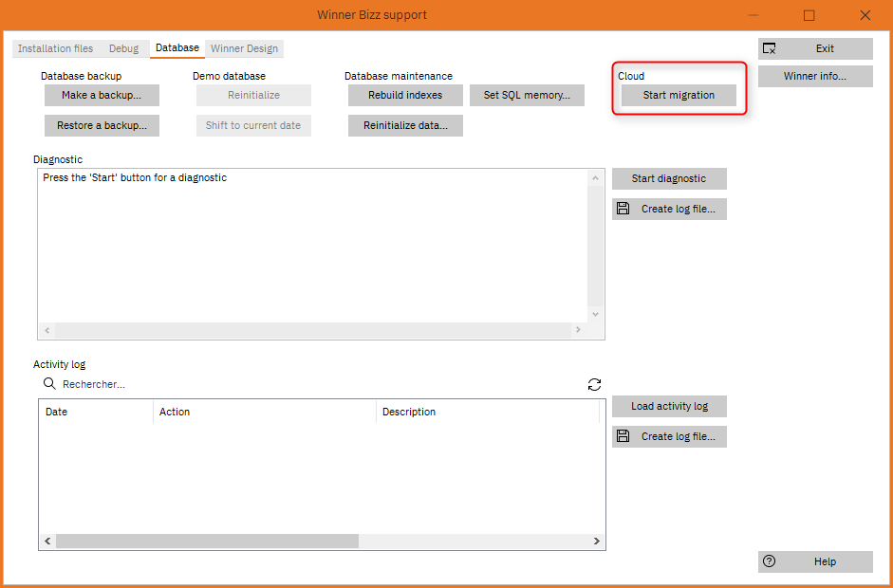Click the activity log horizontal scrollbar thumb
893x588 pixels.
click(207, 542)
